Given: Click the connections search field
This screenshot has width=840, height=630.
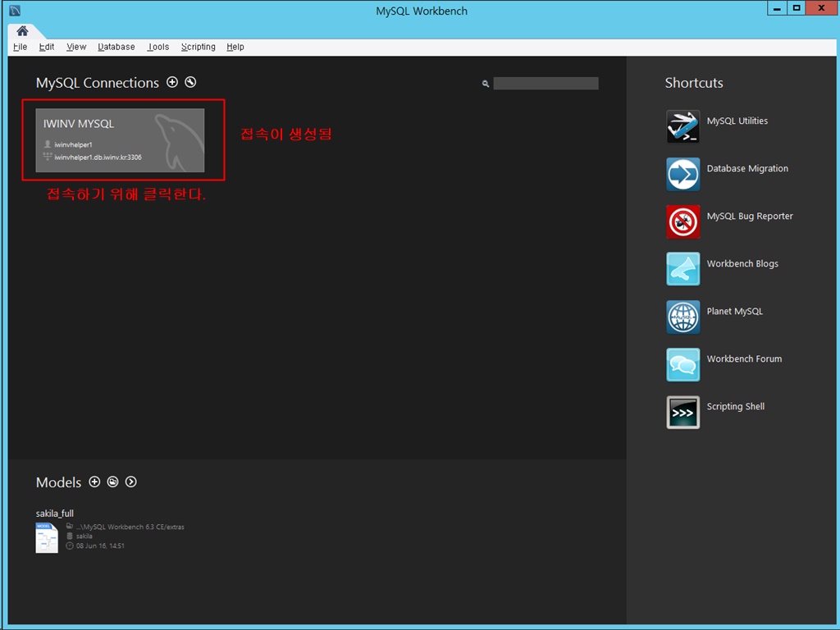Looking at the screenshot, I should pos(546,83).
